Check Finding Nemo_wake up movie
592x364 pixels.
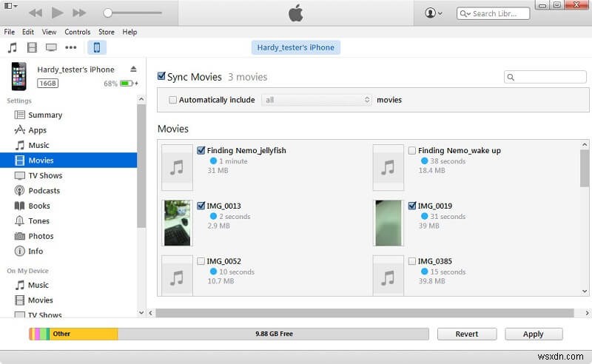click(412, 150)
